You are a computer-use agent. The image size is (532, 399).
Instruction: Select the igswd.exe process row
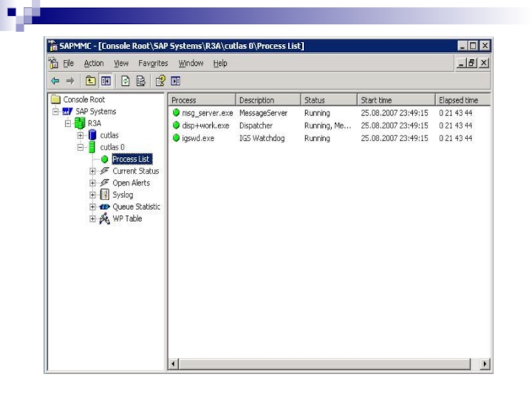click(x=329, y=138)
